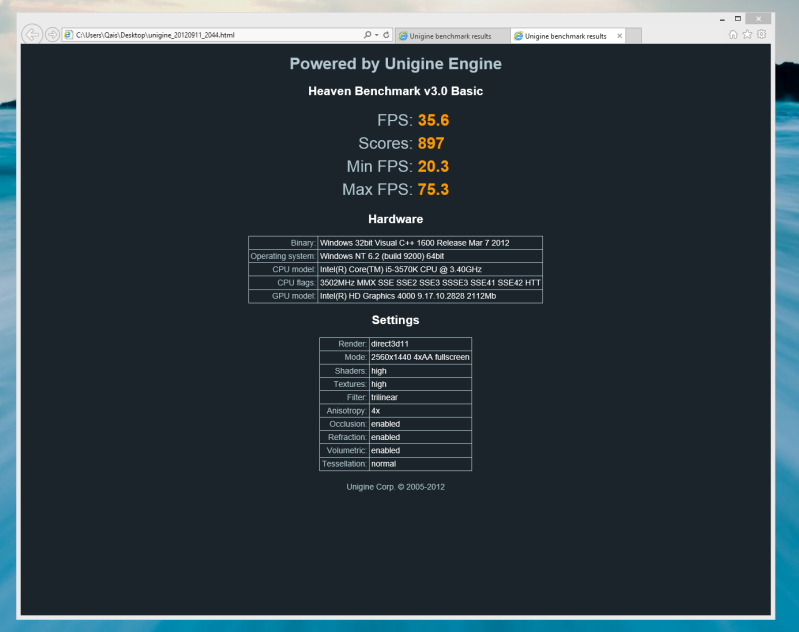Screen dimensions: 799x632
Task: Refresh the page with the reload icon
Action: coord(386,35)
